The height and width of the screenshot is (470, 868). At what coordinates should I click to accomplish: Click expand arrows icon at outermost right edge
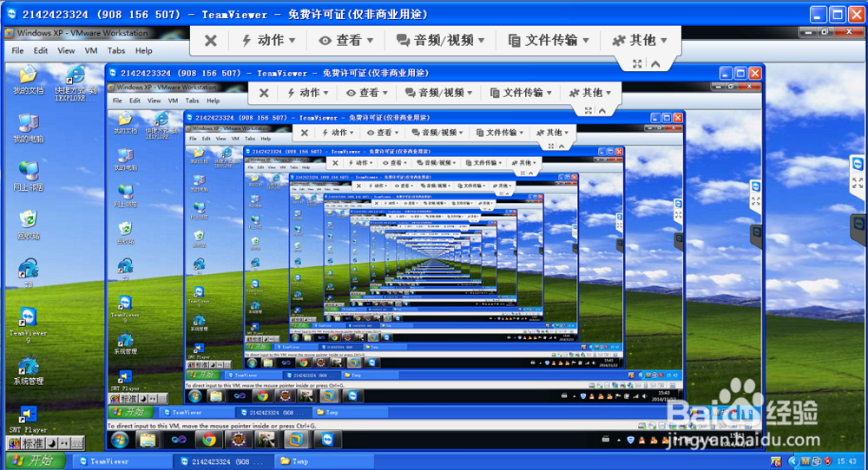tap(858, 182)
